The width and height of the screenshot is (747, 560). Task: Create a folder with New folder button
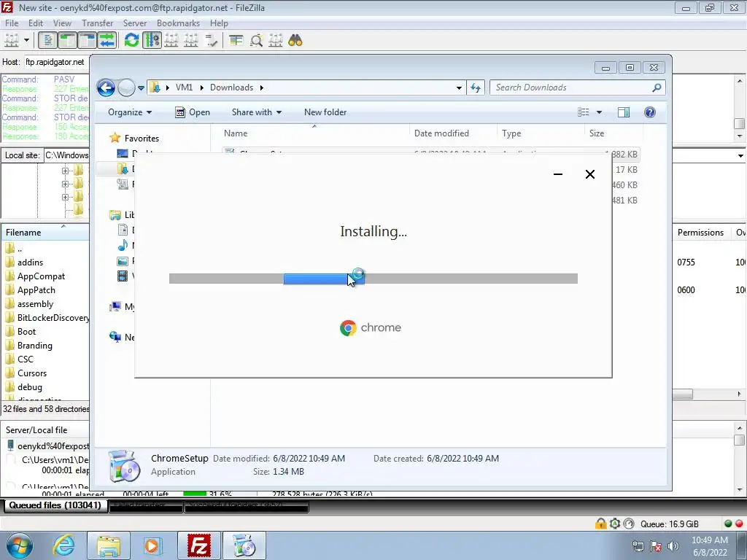coord(325,112)
